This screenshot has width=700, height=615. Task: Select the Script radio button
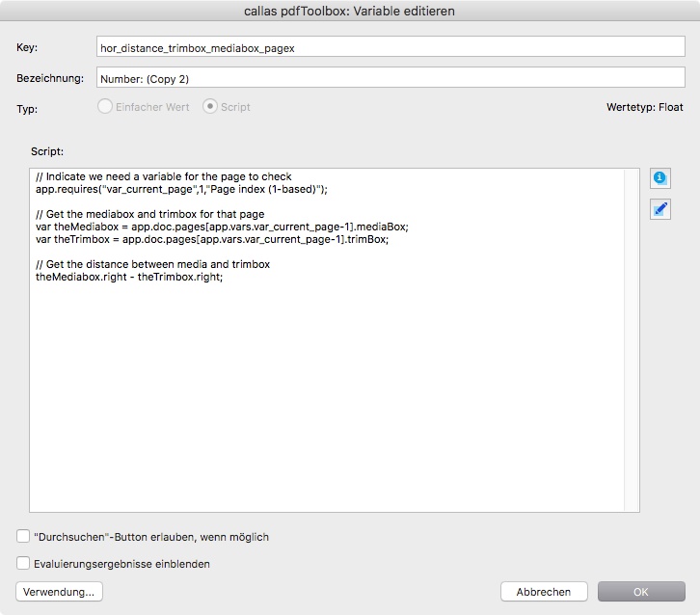(x=210, y=107)
